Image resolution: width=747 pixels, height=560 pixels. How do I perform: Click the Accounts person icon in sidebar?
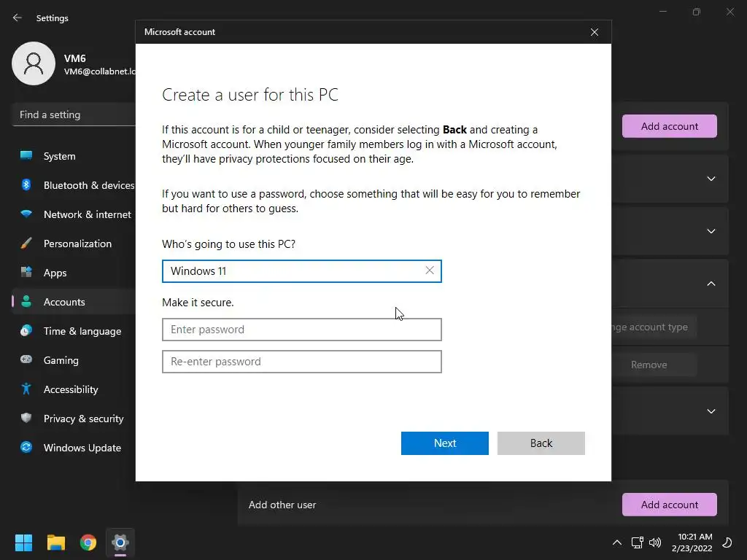pyautogui.click(x=26, y=301)
